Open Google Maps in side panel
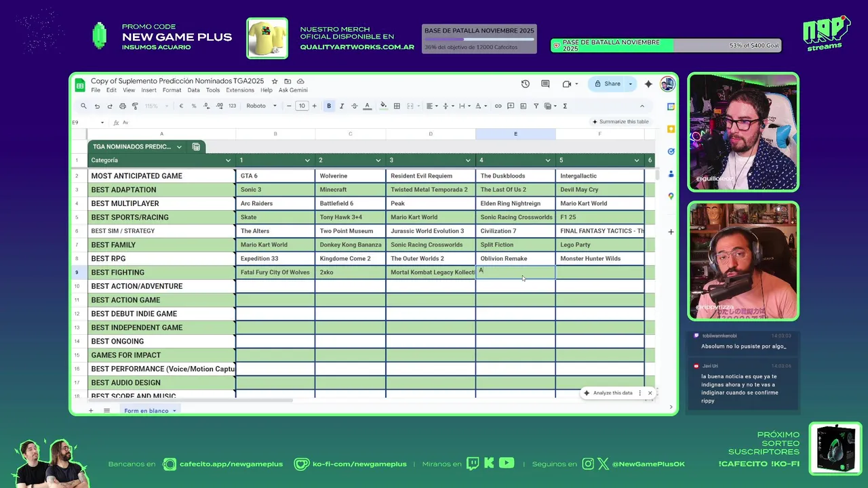 671,196
